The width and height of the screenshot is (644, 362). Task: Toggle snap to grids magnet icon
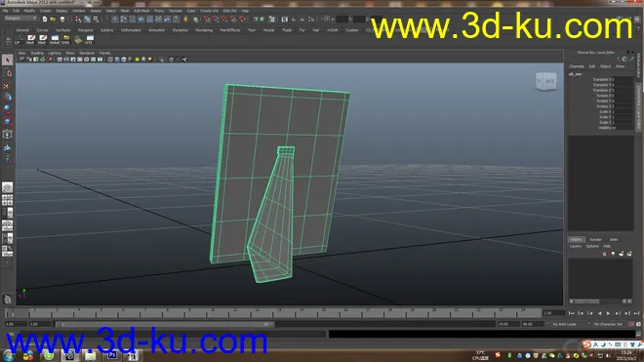pyautogui.click(x=207, y=20)
